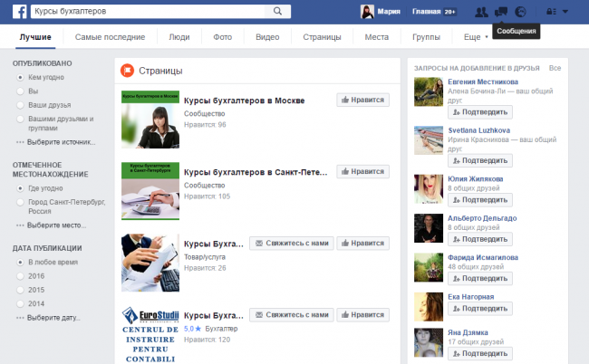Open Курсы бухгалтеров в Санкт-Пете... title
Screen dimensions: 589x364
(x=256, y=172)
